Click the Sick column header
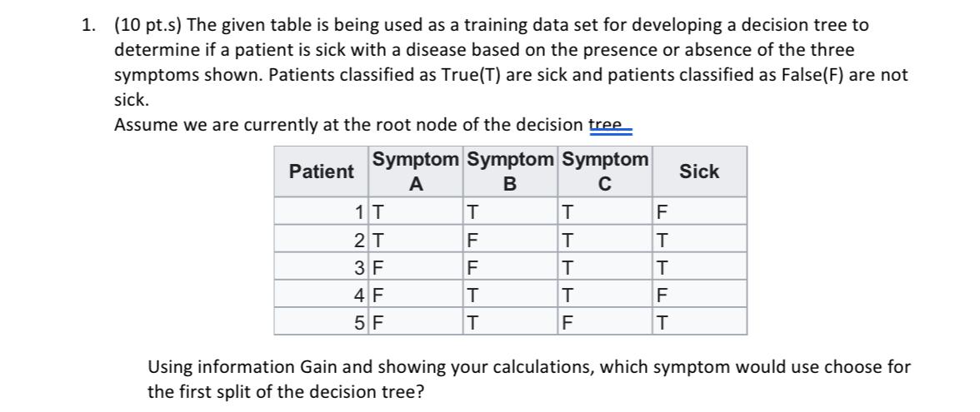The width and height of the screenshot is (980, 412). 699,171
